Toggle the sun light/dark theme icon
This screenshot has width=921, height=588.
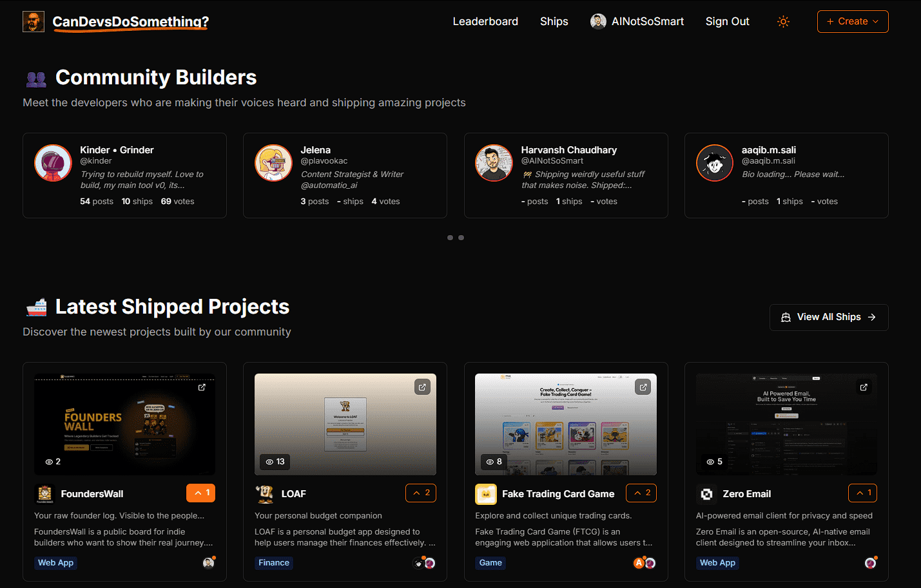tap(783, 22)
